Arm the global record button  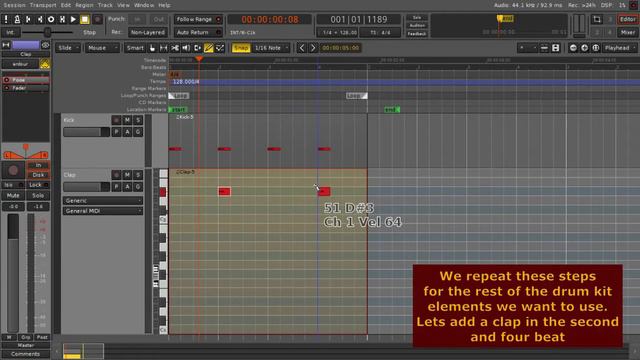tap(97, 19)
